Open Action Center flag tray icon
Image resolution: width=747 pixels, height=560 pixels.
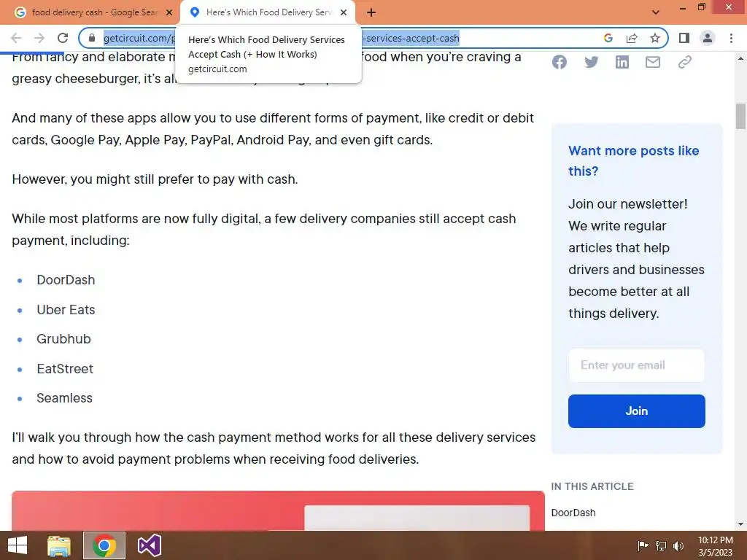[x=642, y=546]
